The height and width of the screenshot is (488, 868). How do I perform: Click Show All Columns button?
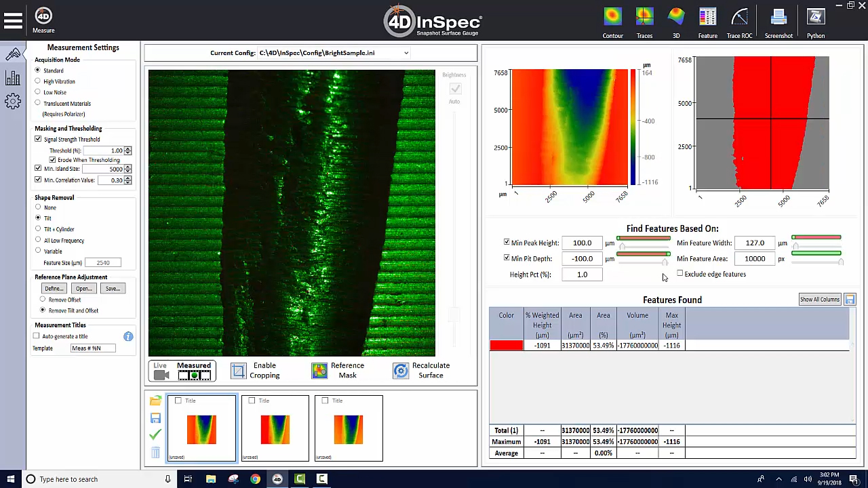coord(819,300)
